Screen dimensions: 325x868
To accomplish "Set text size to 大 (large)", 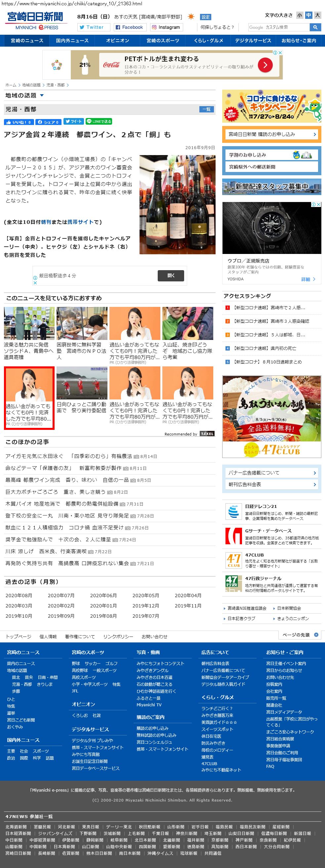I will coord(317,15).
